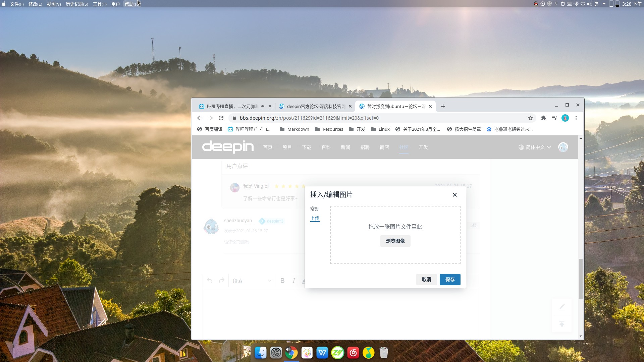Select the 常规 tab in the dialog

coord(315,209)
